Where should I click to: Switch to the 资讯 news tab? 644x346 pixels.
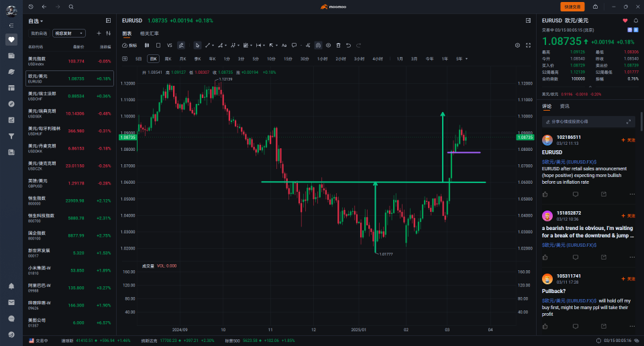565,107
